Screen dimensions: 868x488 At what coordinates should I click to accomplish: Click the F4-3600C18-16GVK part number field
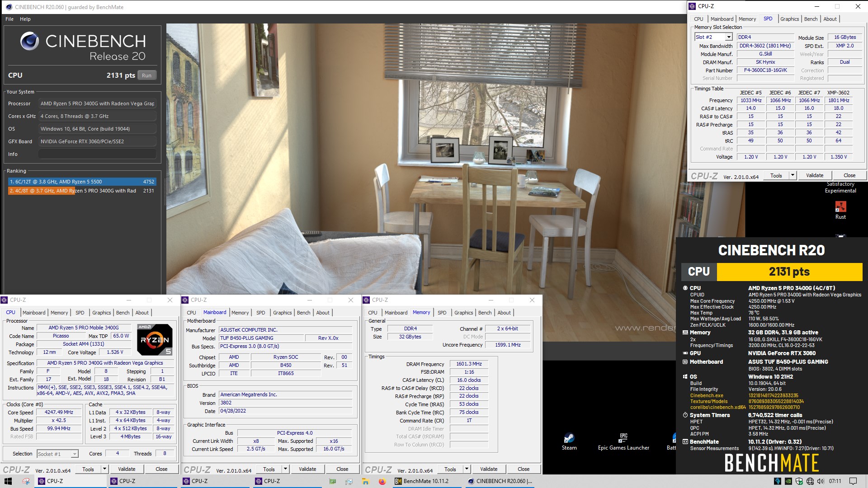[x=765, y=70]
